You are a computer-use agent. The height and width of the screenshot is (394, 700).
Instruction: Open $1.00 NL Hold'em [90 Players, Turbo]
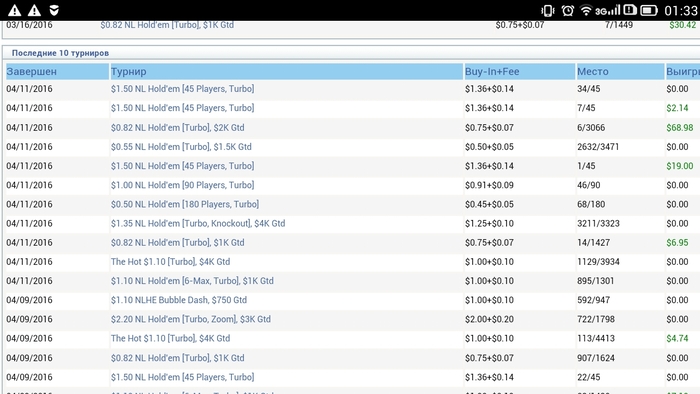click(183, 185)
